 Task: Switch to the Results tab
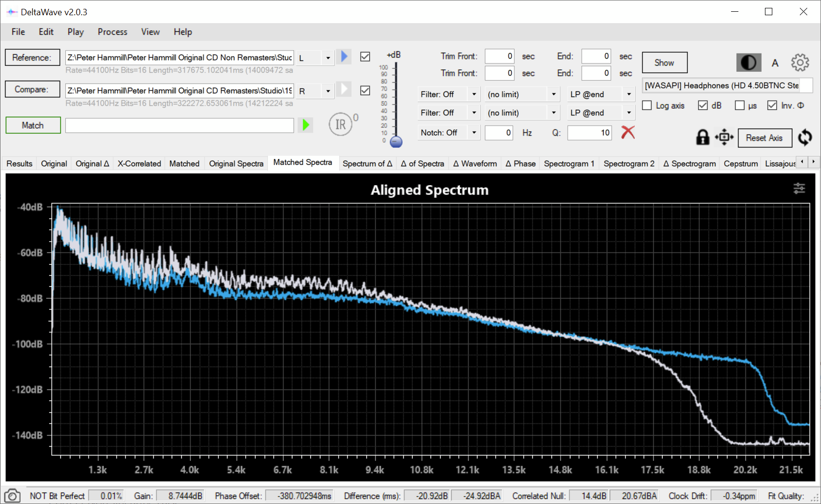[19, 164]
